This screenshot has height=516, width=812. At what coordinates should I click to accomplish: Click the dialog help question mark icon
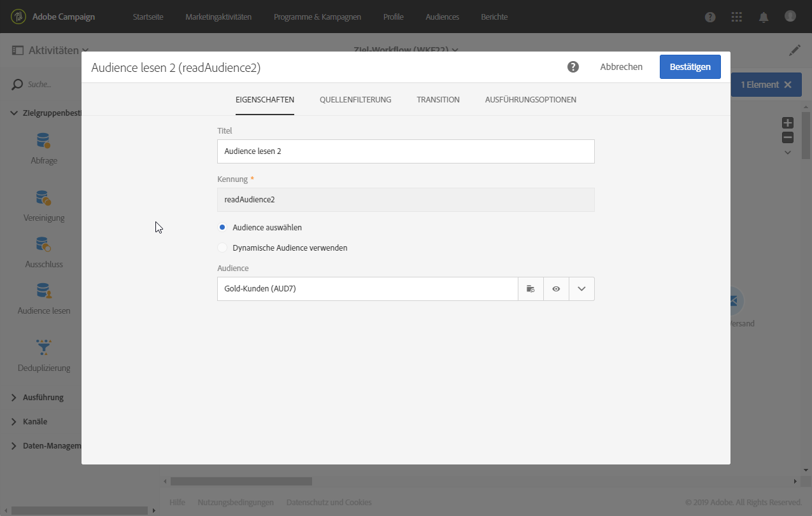click(573, 67)
